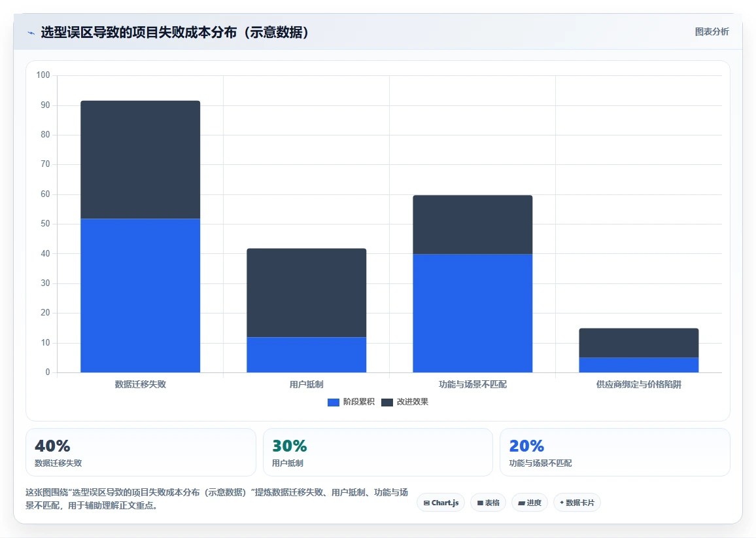Click the 40% 数据迁移失败 stat card
Image resolution: width=756 pixels, height=538 pixels.
coord(141,452)
